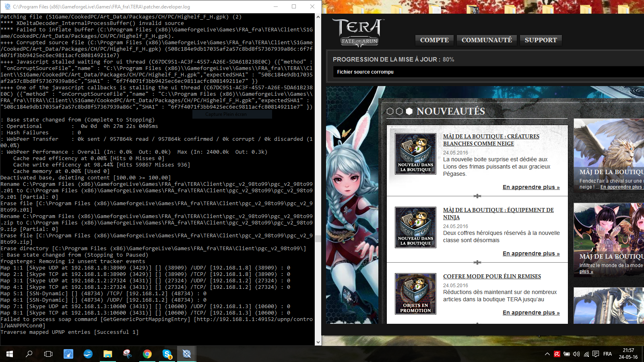Image resolution: width=644 pixels, height=362 pixels.
Task: Open the FRA language input selector
Action: click(607, 354)
